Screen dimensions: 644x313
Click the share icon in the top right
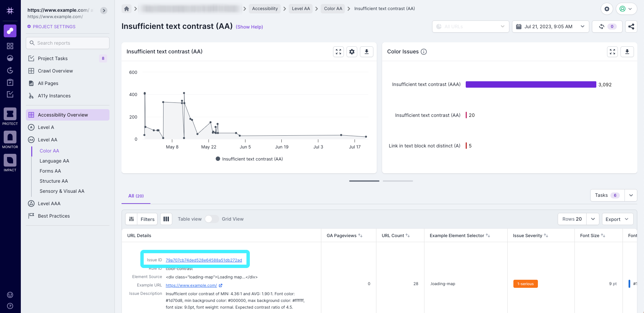coord(631,27)
